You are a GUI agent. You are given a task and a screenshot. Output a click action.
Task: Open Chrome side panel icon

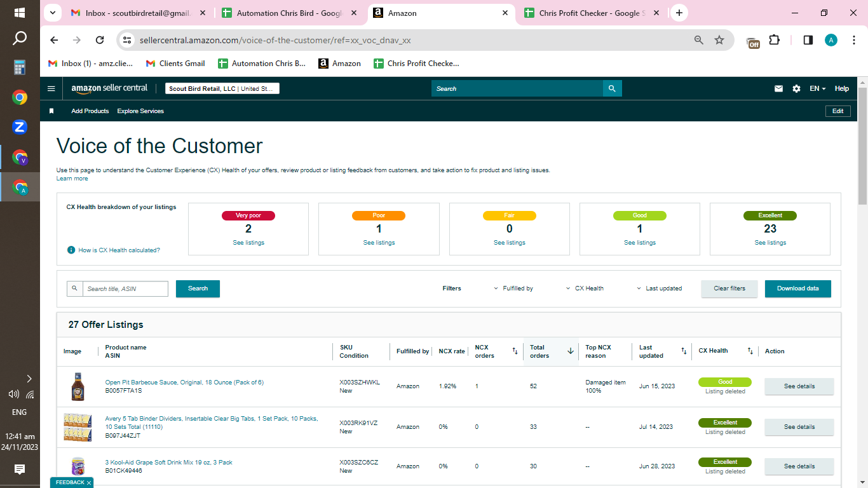tap(808, 40)
